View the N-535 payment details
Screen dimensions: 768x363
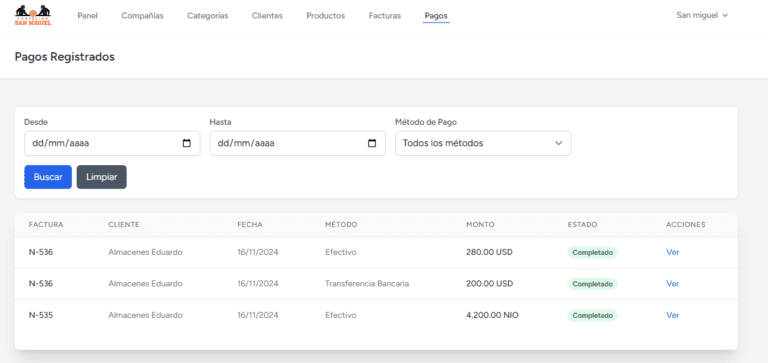point(672,315)
